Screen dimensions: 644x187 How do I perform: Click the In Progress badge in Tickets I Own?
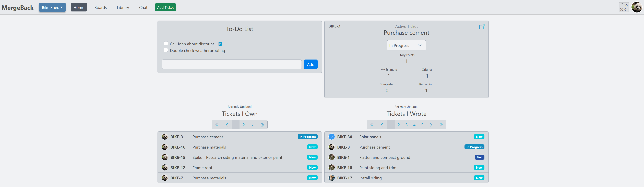[307, 137]
